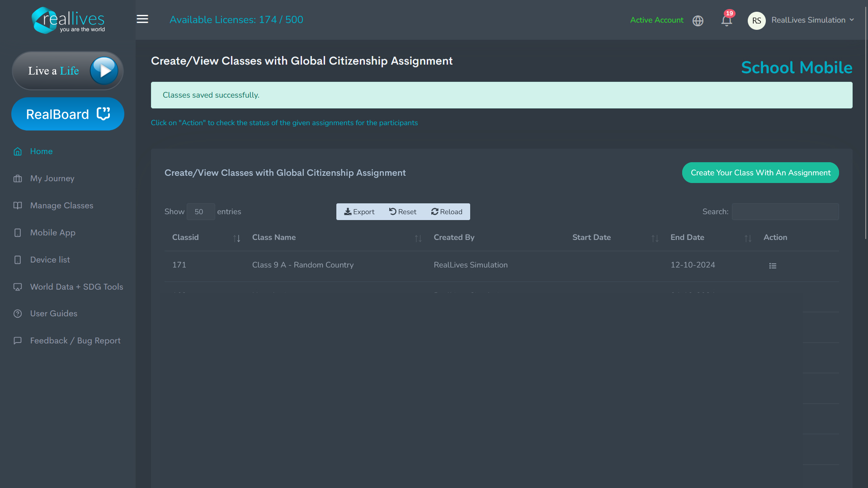Viewport: 868px width, 488px height.
Task: Open the RealLives logo home link
Action: [68, 20]
